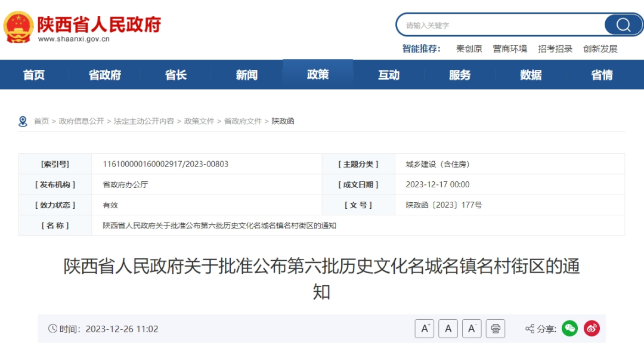
Task: Click the share symbol next to 分享
Action: tap(530, 329)
